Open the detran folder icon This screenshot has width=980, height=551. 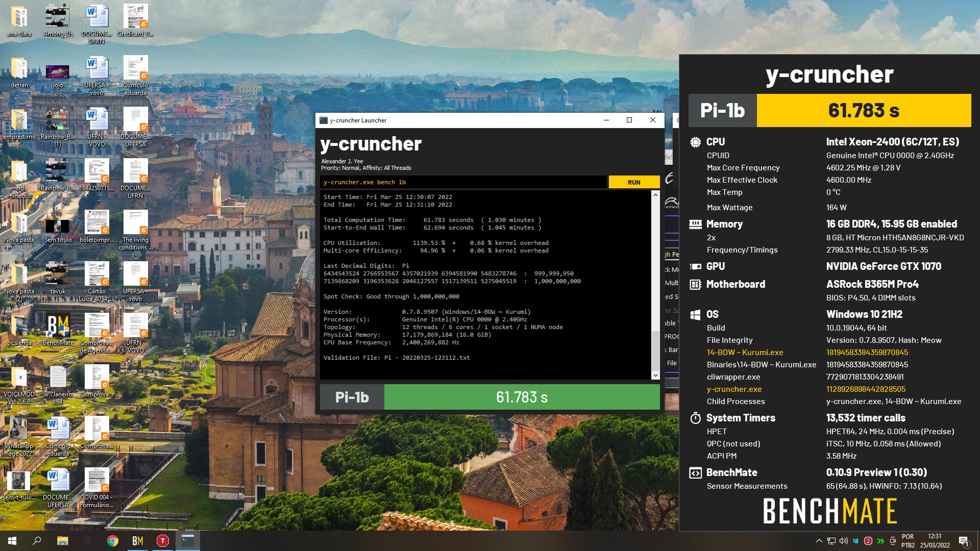point(19,73)
